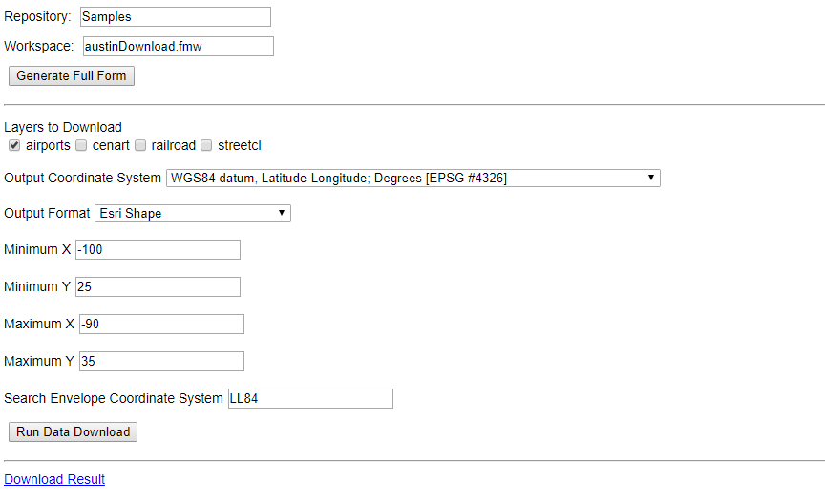825x504 pixels.
Task: Open the Download Result link
Action: pyautogui.click(x=54, y=479)
